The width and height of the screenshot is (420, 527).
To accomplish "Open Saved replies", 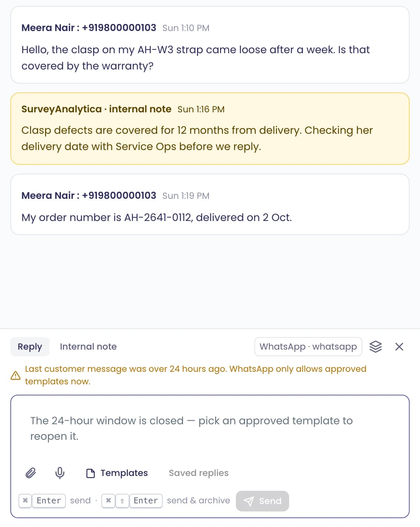I will (199, 473).
